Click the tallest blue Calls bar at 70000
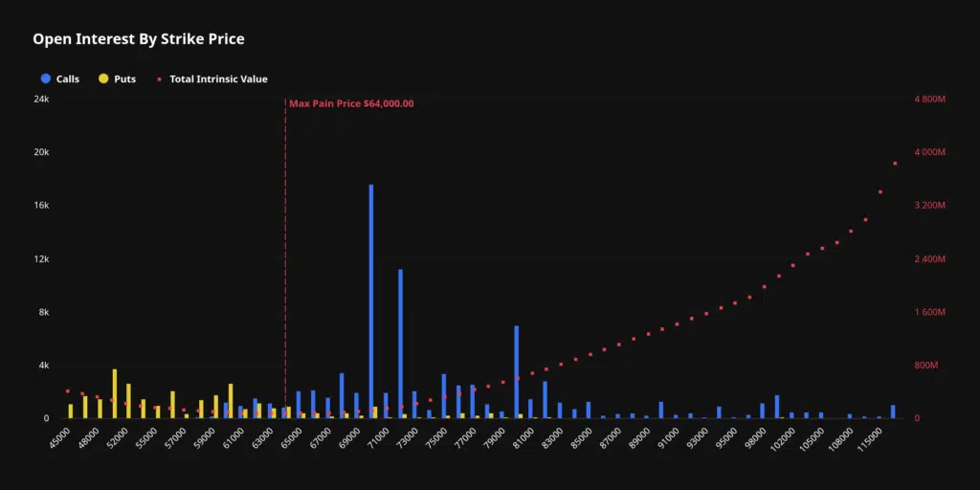The width and height of the screenshot is (980, 490). coord(370,301)
